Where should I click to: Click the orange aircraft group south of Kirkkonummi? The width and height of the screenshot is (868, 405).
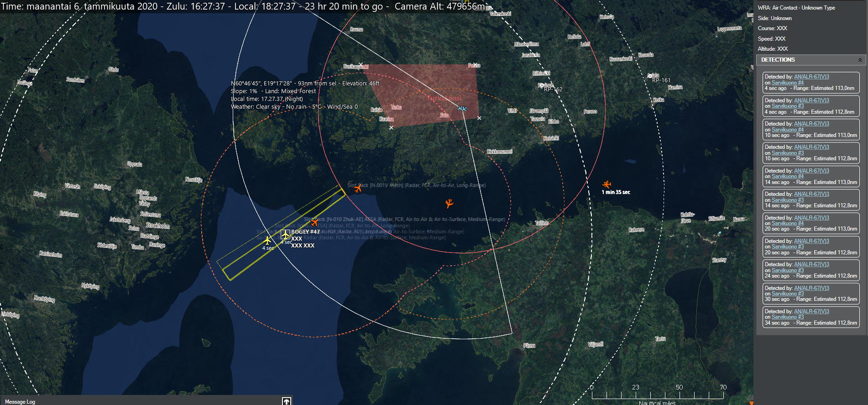click(x=450, y=203)
